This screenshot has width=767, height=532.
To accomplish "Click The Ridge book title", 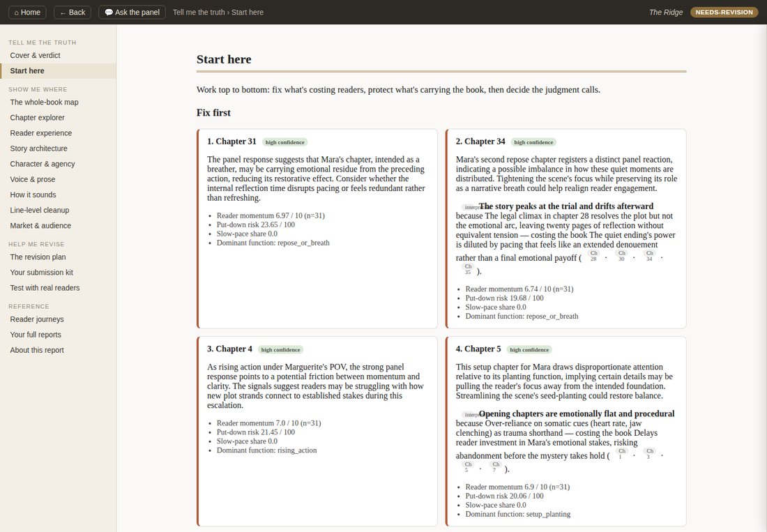I will (665, 13).
